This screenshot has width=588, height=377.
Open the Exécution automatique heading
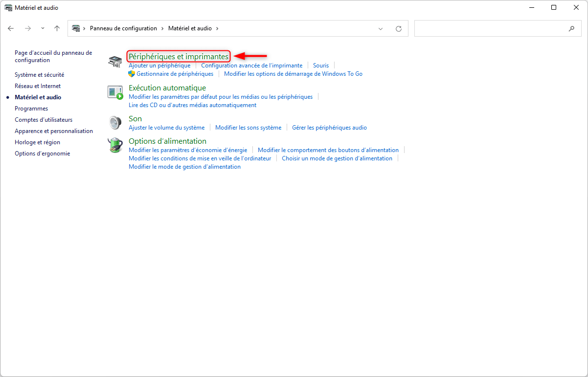(167, 88)
